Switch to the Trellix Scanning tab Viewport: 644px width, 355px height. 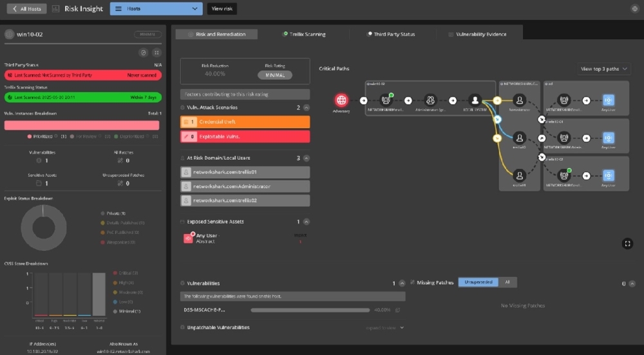click(x=305, y=34)
